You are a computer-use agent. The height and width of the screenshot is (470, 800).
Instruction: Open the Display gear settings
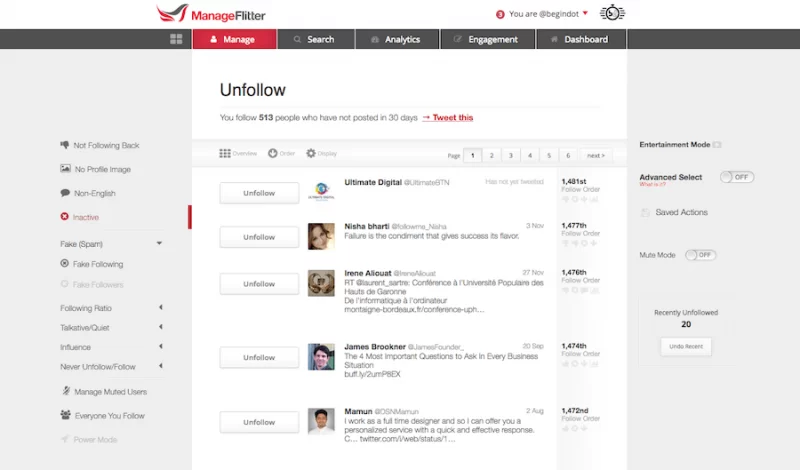(321, 153)
